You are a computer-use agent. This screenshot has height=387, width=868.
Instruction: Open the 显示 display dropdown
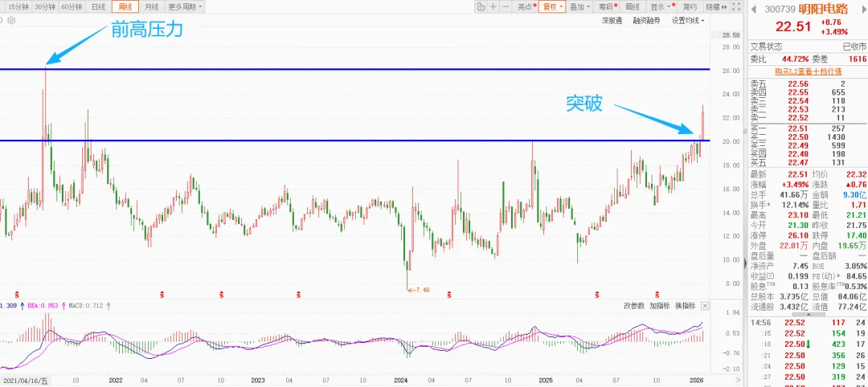[661, 7]
